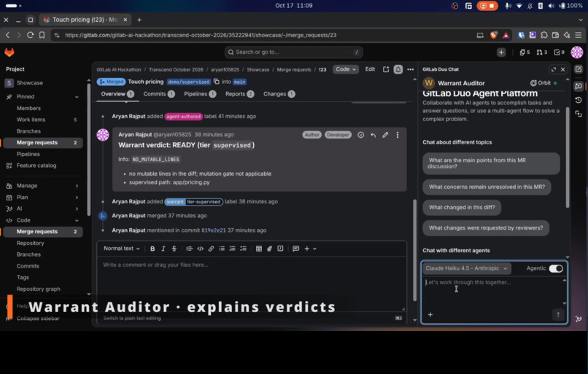
Task: Click Switch to plain text editing
Action: (132, 318)
